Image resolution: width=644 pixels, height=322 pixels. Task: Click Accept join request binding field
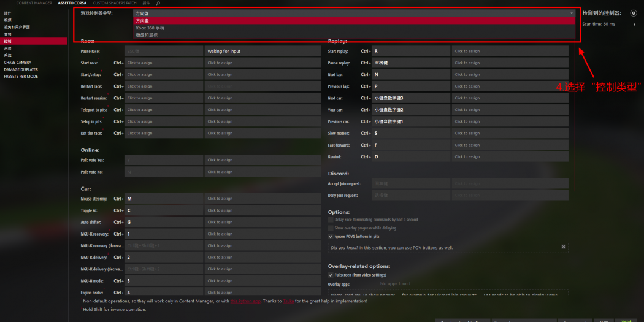pos(411,183)
